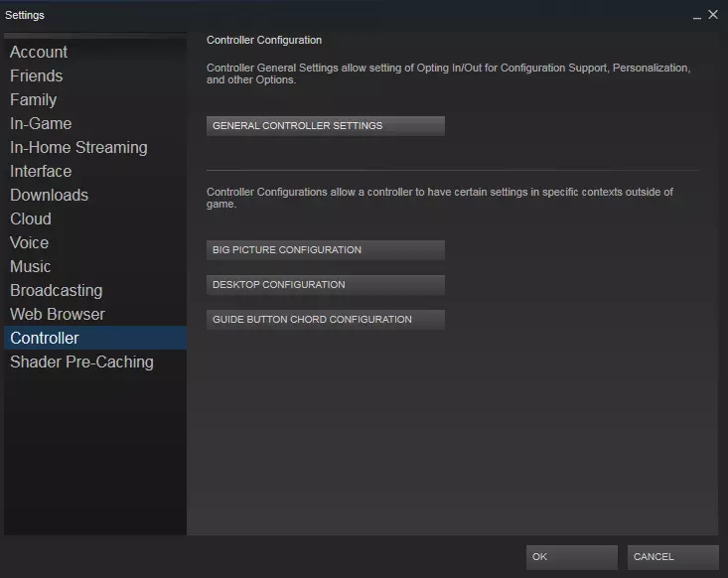Go to Family settings
The width and height of the screenshot is (728, 578).
(95, 100)
